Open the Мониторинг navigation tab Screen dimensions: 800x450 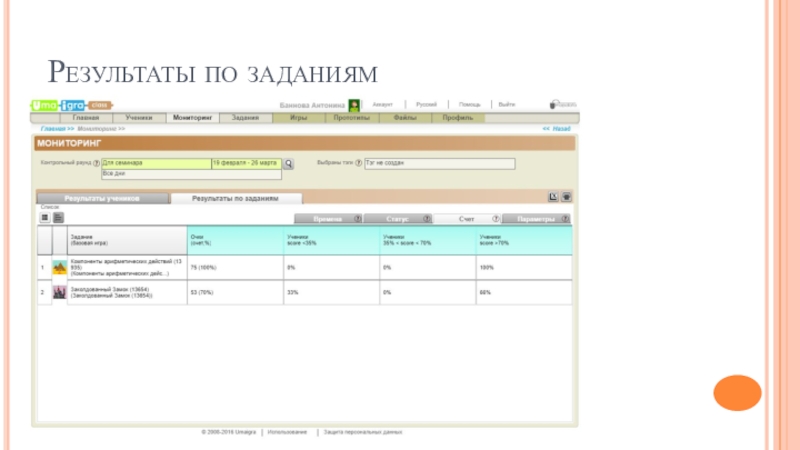tap(192, 118)
